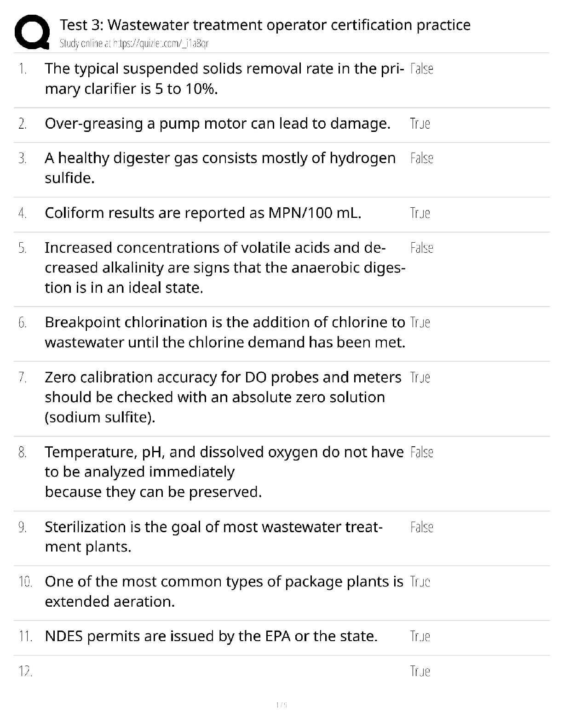
Task: Select question 1 about suspended solids removal
Action: [x=224, y=79]
